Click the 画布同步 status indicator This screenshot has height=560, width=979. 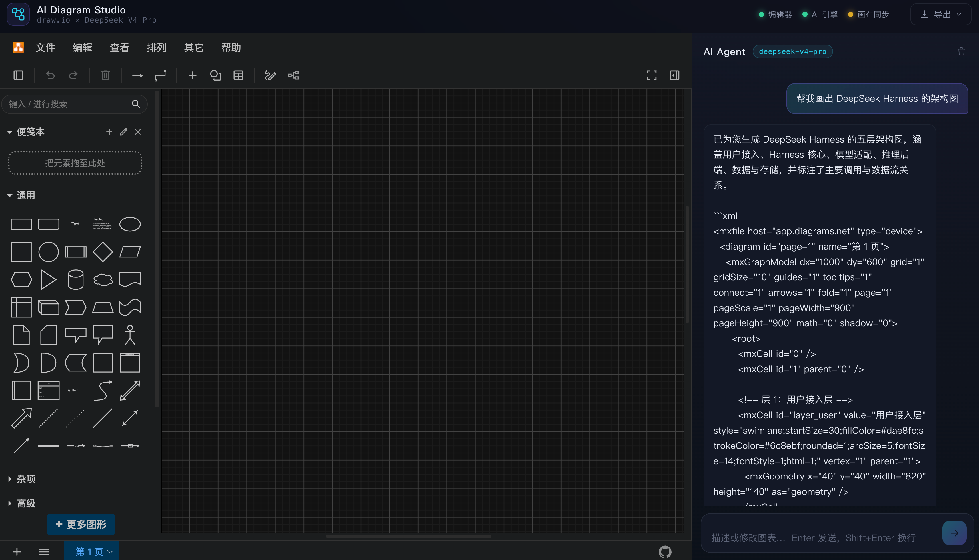click(869, 14)
